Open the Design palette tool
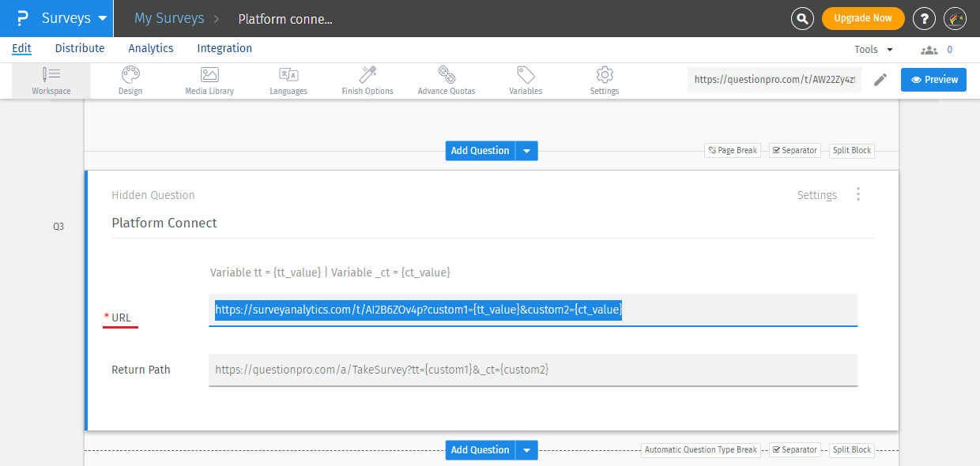Screen dimensions: 980x466 (x=130, y=81)
